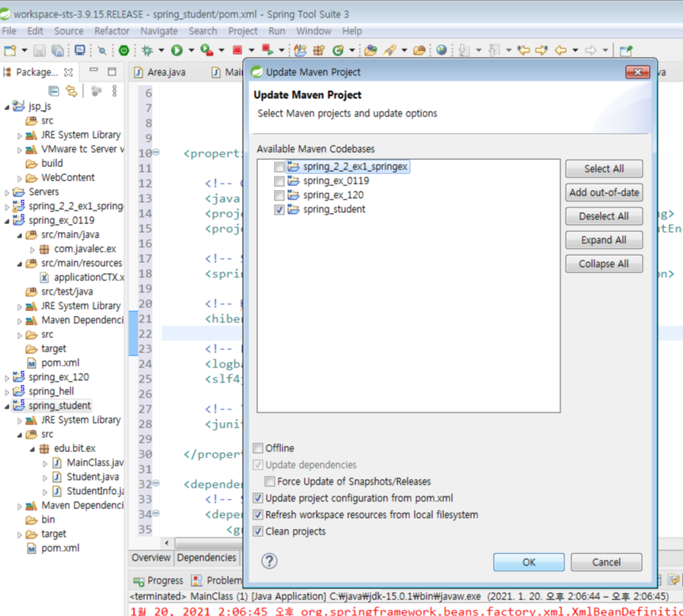Click the Add out-of-date button
683x616 pixels.
[604, 192]
